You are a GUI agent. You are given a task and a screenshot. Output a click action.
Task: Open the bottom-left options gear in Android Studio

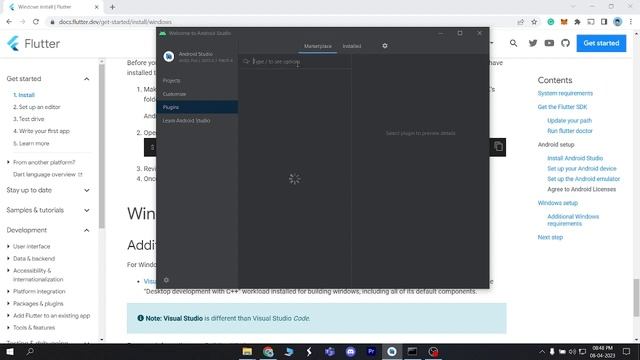(166, 280)
